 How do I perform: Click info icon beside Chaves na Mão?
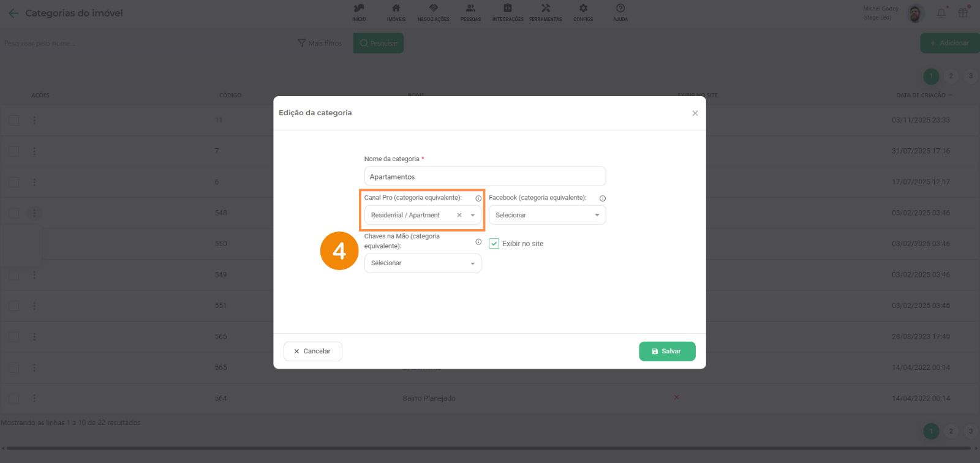click(x=478, y=242)
